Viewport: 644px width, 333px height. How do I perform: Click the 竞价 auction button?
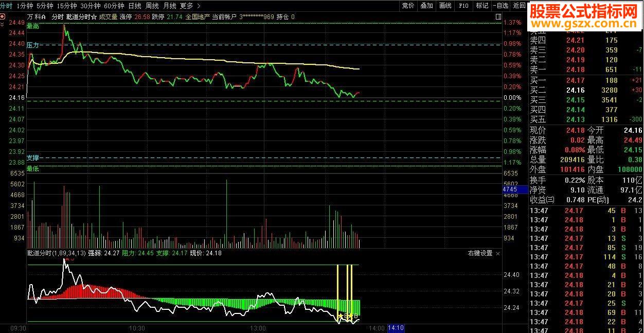408,6
